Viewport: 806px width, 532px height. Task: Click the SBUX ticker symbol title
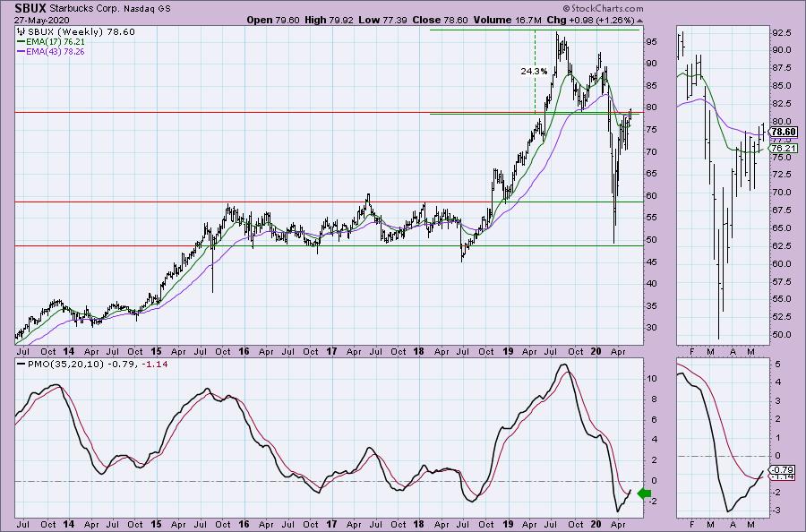[30, 8]
